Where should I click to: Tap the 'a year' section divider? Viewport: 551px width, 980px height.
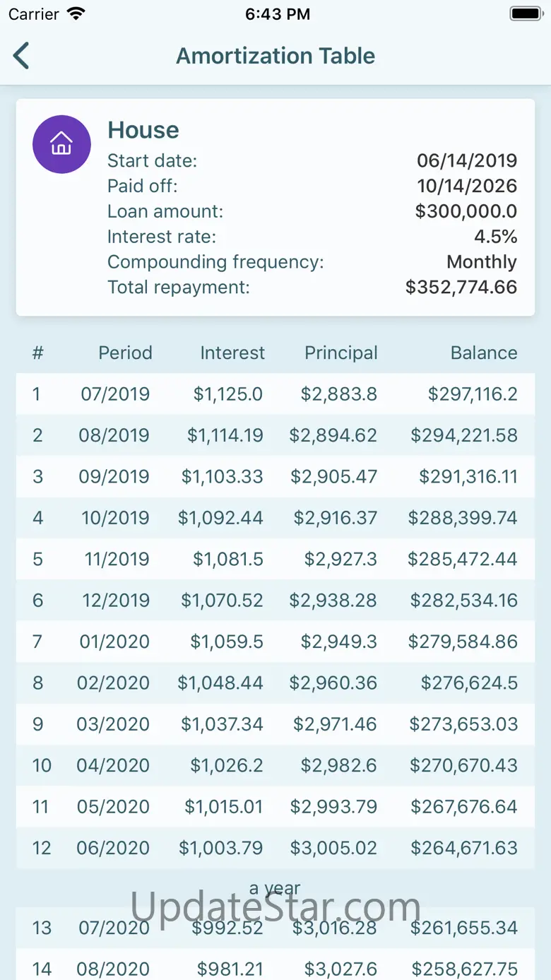[275, 887]
